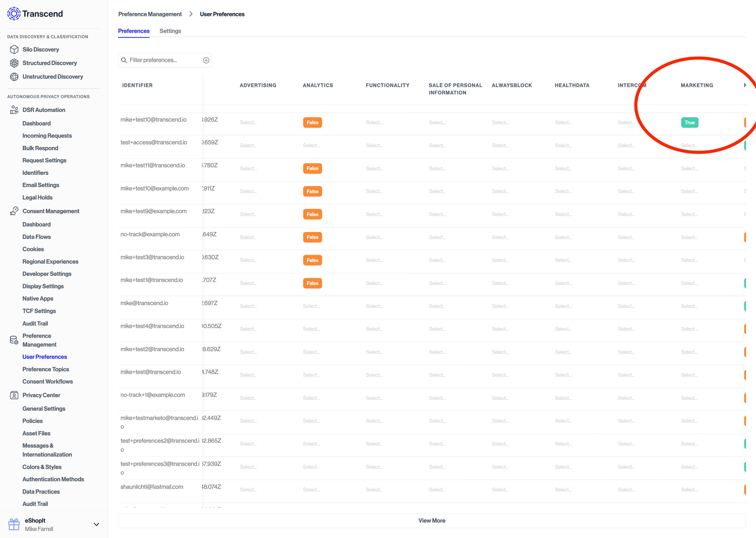
Task: Collapse the eShopIt account chevron
Action: [96, 524]
